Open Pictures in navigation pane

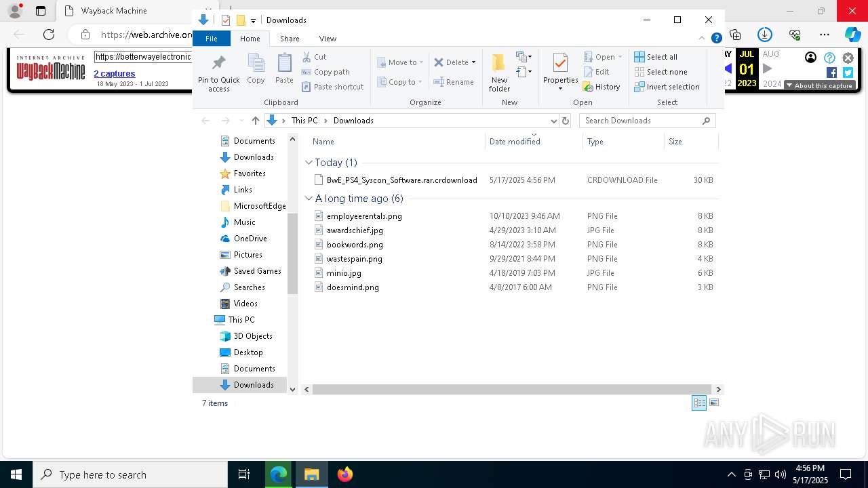248,255
